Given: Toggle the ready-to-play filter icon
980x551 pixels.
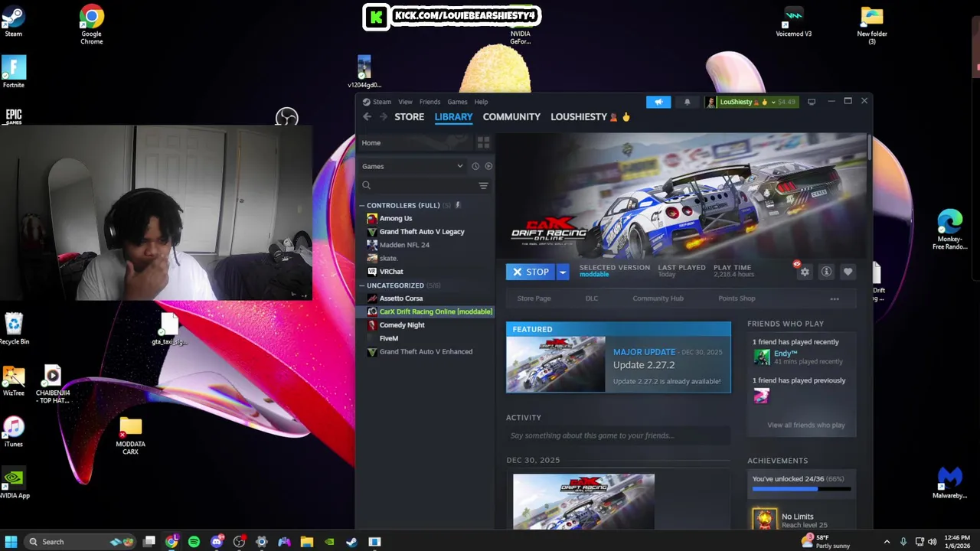Looking at the screenshot, I should tap(488, 166).
